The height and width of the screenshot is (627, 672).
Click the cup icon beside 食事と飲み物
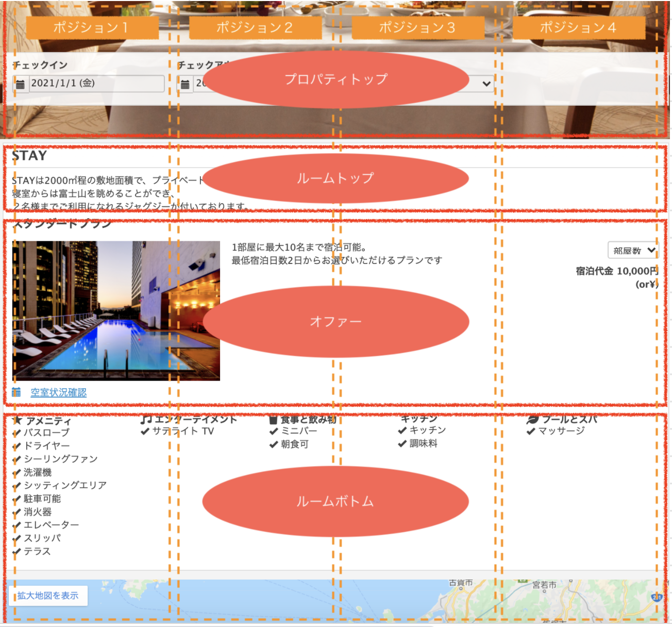click(x=273, y=420)
